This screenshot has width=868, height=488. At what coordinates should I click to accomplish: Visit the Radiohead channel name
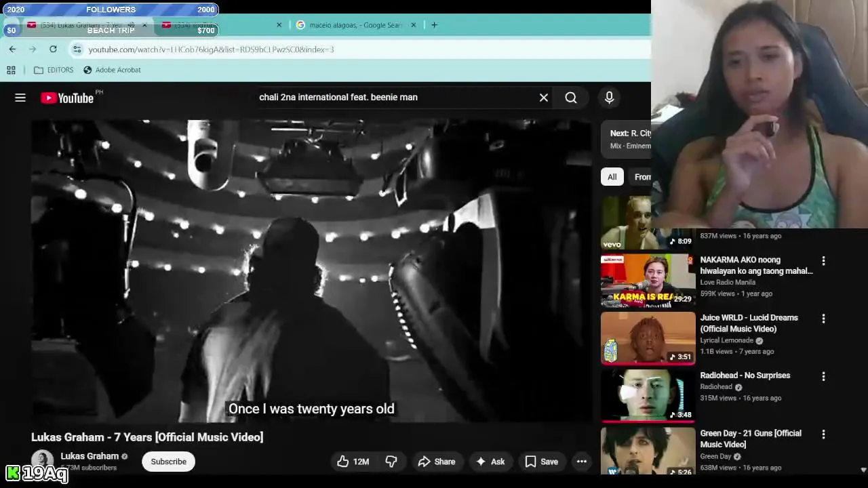[716, 387]
